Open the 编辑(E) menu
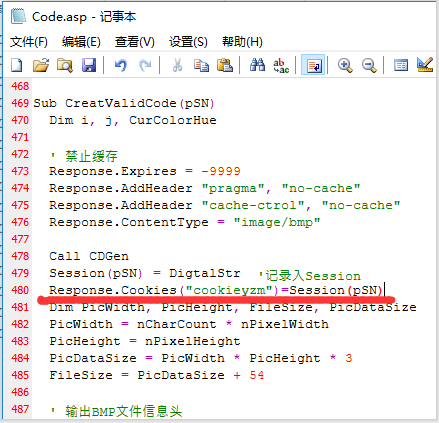This screenshot has height=423, width=439. [x=81, y=42]
